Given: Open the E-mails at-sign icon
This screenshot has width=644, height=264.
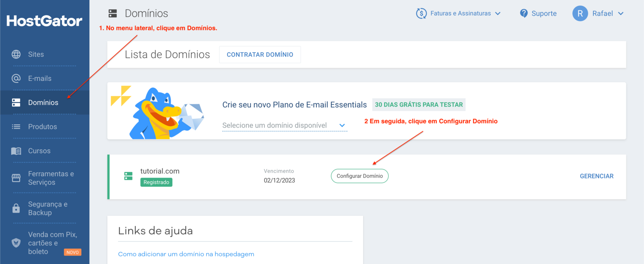Looking at the screenshot, I should tap(16, 78).
